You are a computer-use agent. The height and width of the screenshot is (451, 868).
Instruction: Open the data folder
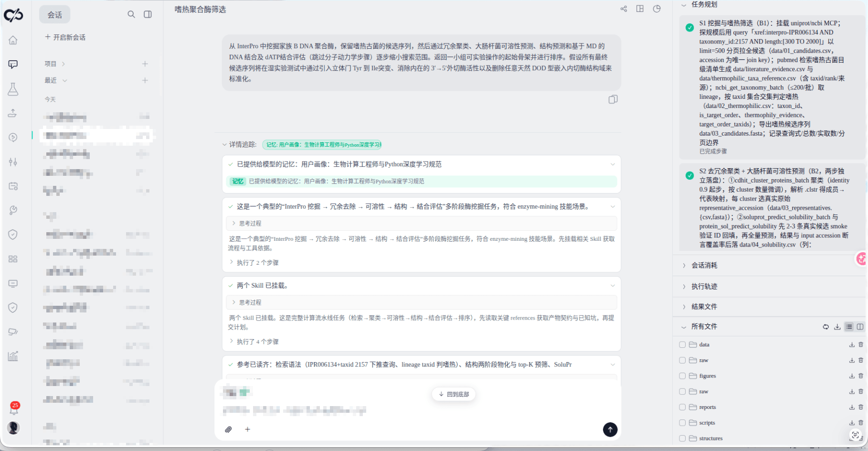tap(704, 344)
